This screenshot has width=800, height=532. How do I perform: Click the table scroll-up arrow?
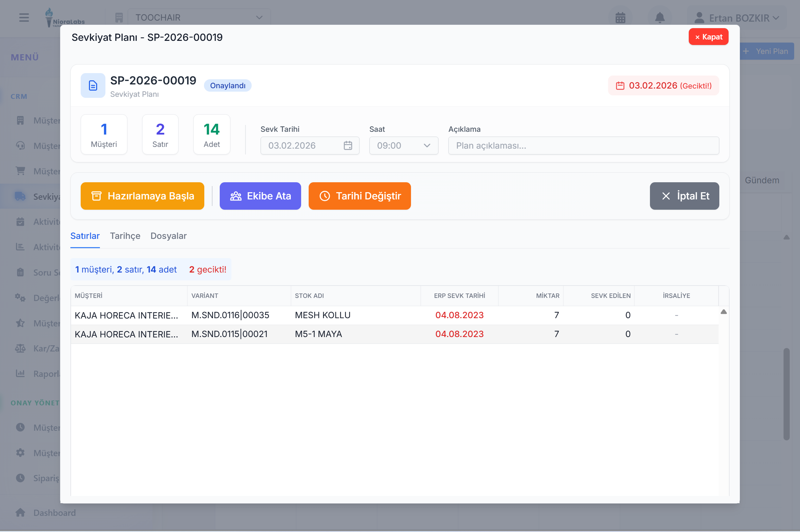pyautogui.click(x=723, y=312)
